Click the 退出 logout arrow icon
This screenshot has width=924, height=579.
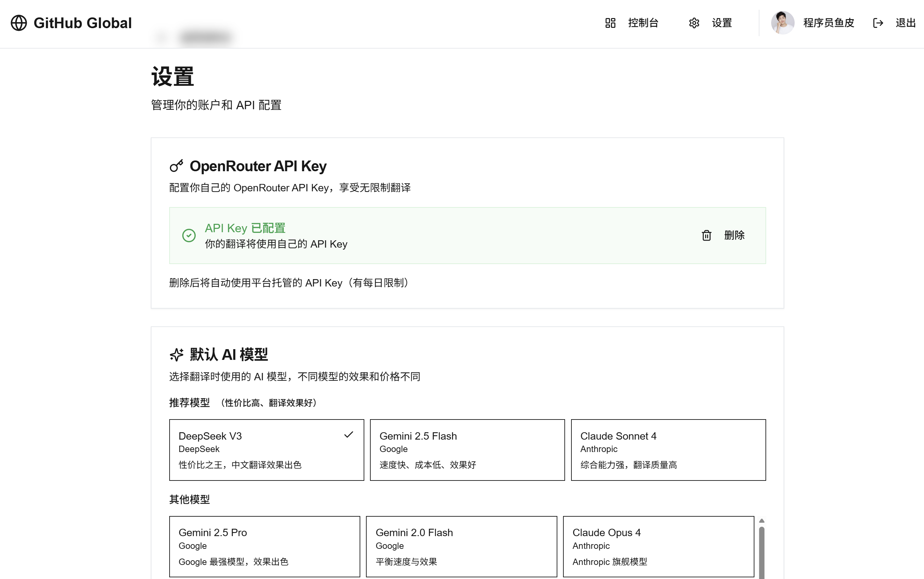tap(878, 23)
